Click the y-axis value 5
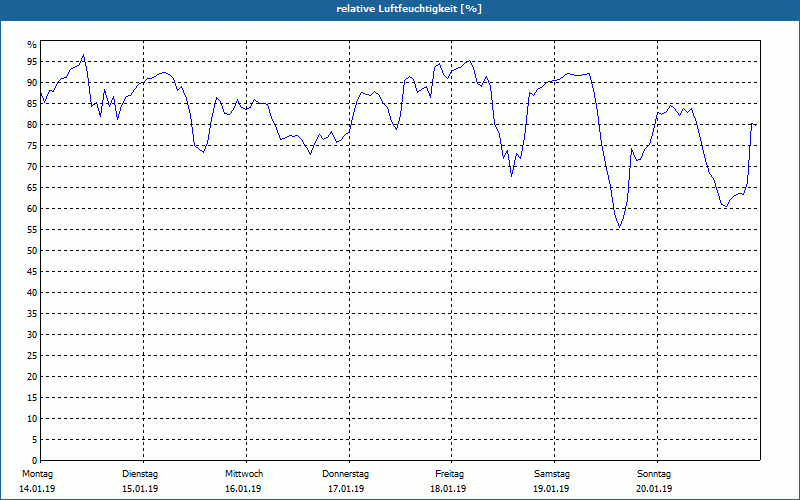Image resolution: width=800 pixels, height=500 pixels. pyautogui.click(x=35, y=440)
